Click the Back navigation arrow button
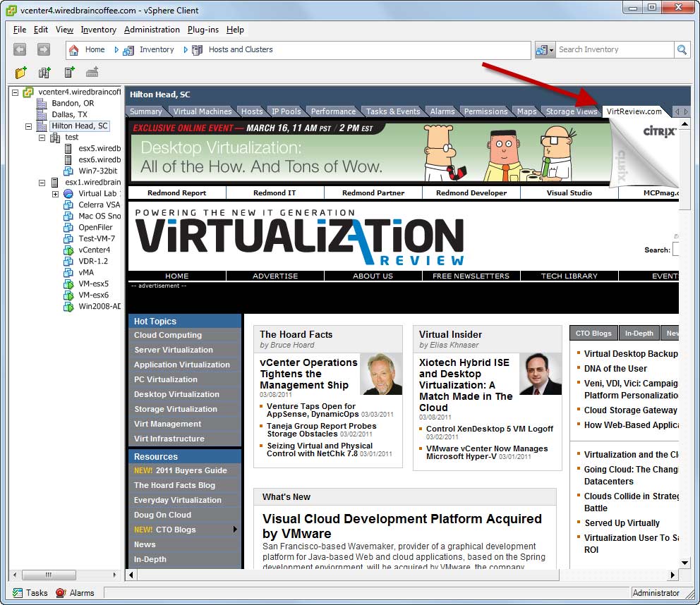The height and width of the screenshot is (605, 700). point(20,49)
